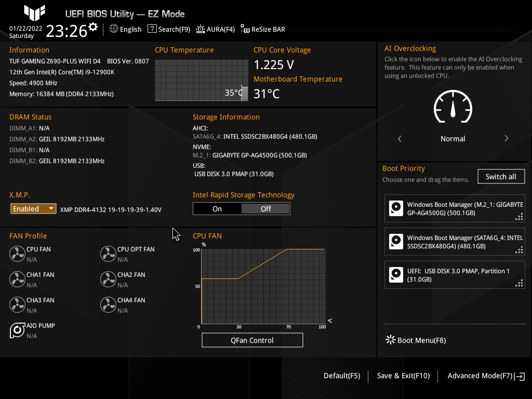Click the CHA3 FAN icon
Image resolution: width=532 pixels, height=399 pixels.
[x=17, y=304]
